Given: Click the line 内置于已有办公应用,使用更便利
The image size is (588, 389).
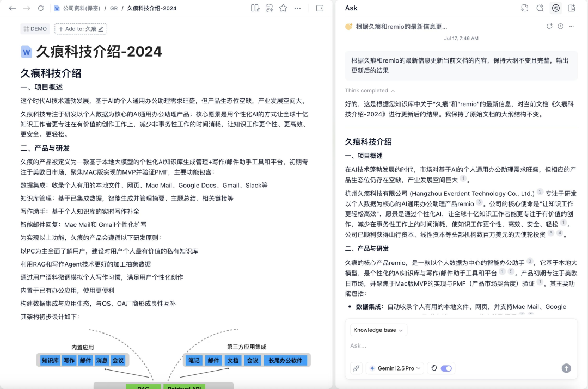Looking at the screenshot, I should tap(67, 291).
